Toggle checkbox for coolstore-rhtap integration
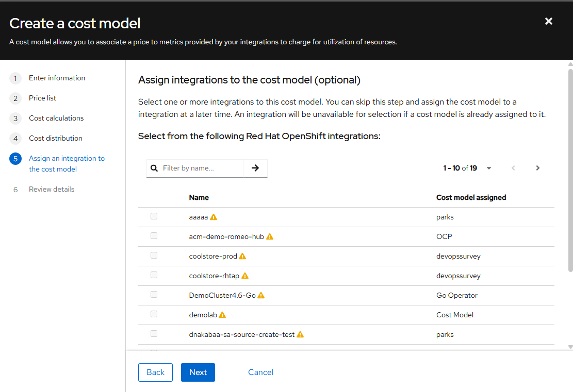Viewport: 573px width, 392px height. 154,275
